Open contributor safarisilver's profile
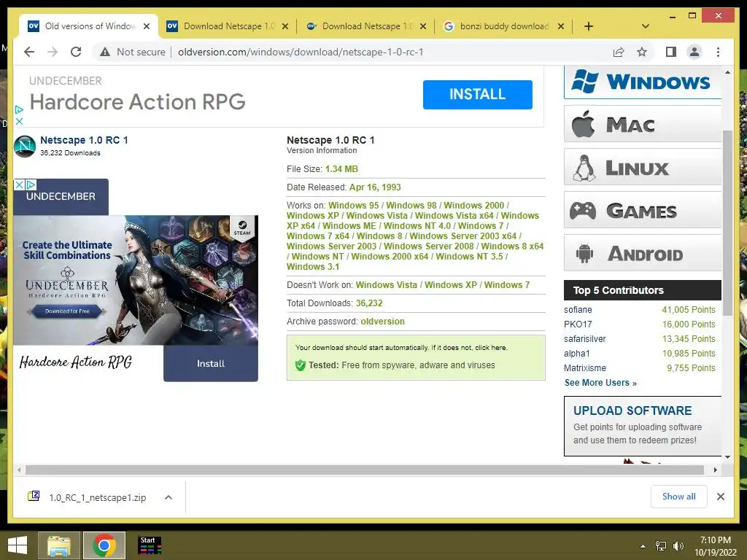 click(x=584, y=339)
